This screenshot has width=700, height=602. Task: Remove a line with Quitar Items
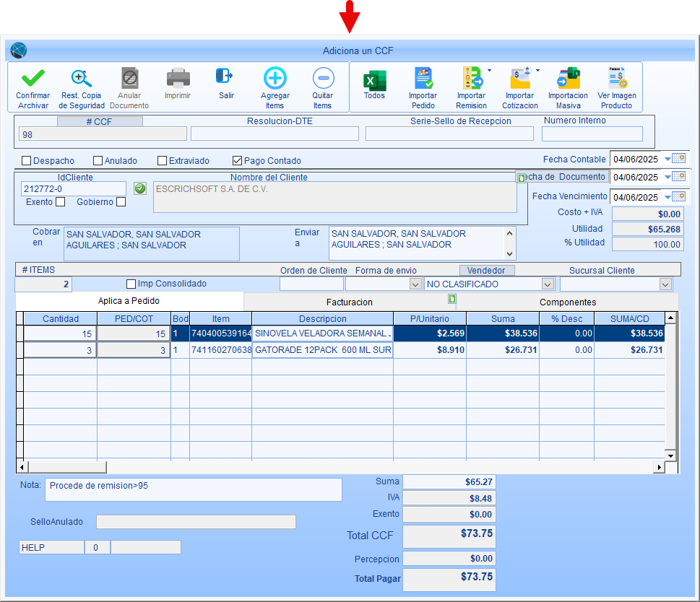coord(322,79)
